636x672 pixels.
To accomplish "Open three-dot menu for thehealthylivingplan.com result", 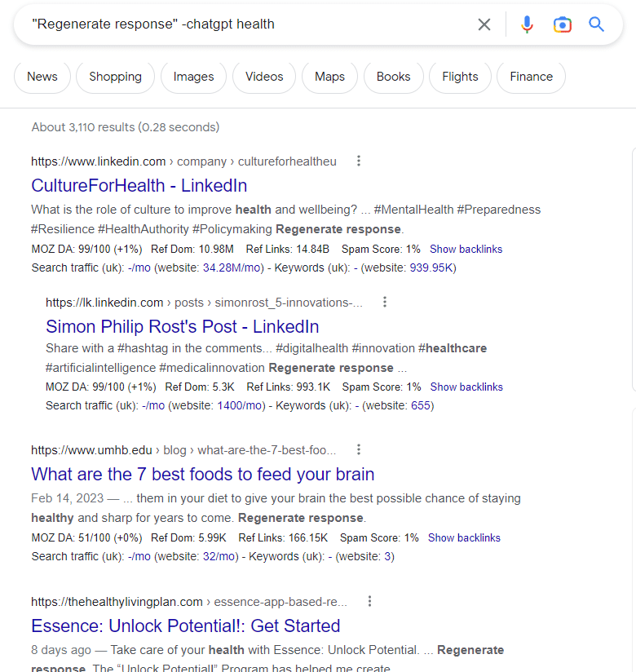I will (369, 602).
